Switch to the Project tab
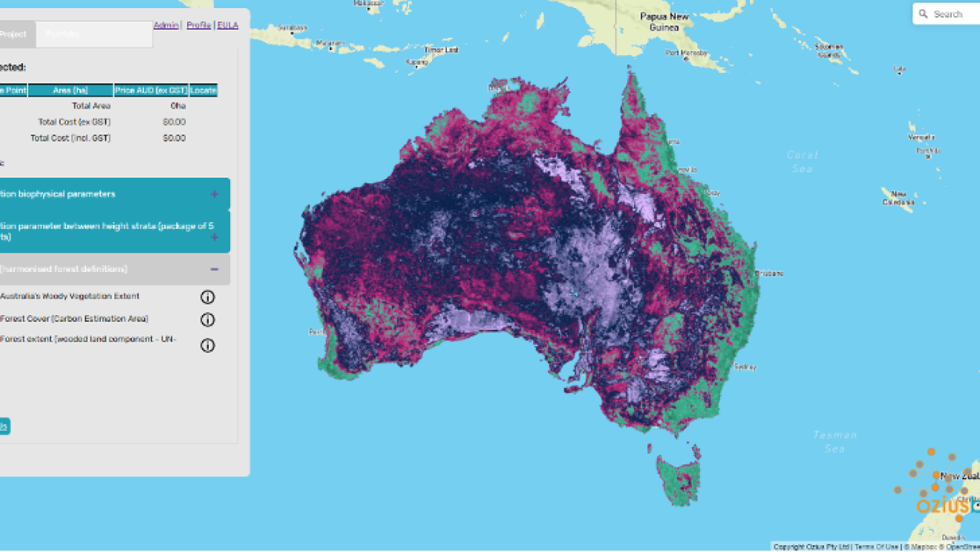This screenshot has height=552, width=980. point(13,34)
